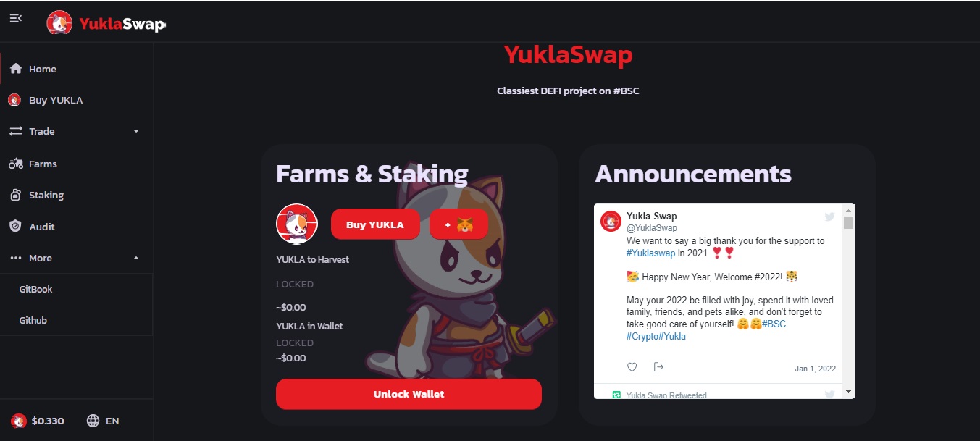Open the GitBook link
The width and height of the screenshot is (980, 441).
36,289
